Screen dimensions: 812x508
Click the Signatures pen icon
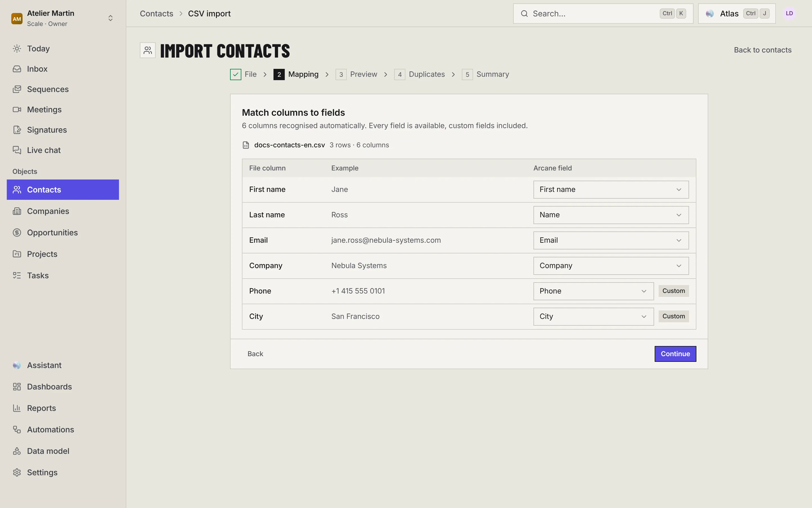17,130
